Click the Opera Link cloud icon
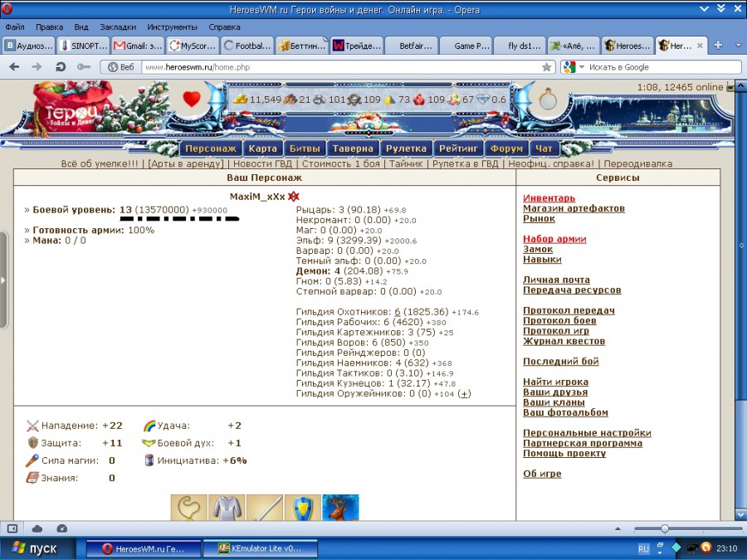This screenshot has width=747, height=560. [x=37, y=528]
